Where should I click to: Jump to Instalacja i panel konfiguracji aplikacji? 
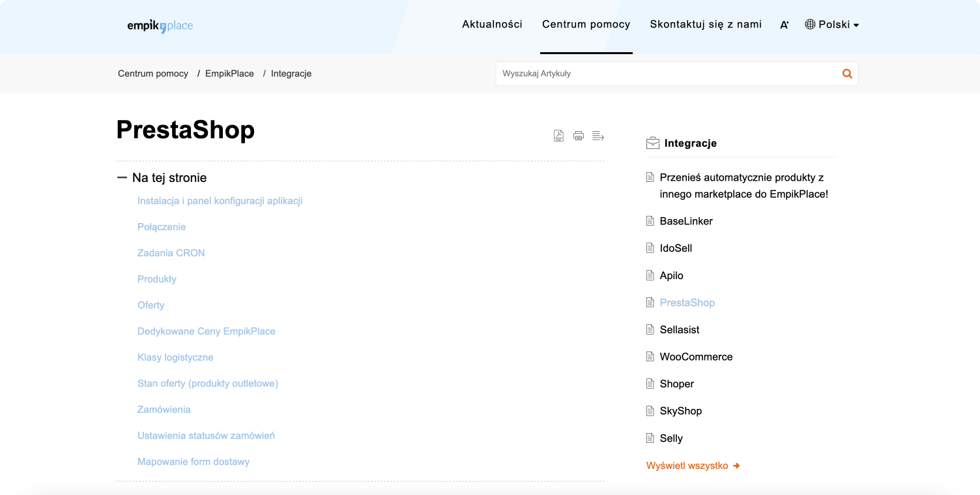click(x=220, y=201)
